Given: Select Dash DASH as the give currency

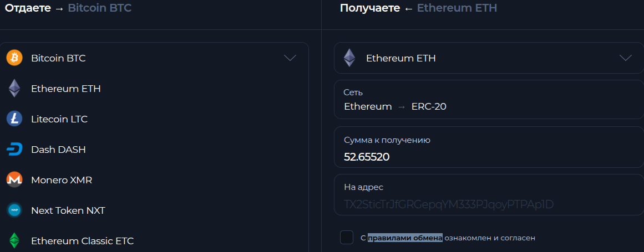Looking at the screenshot, I should (x=154, y=150).
